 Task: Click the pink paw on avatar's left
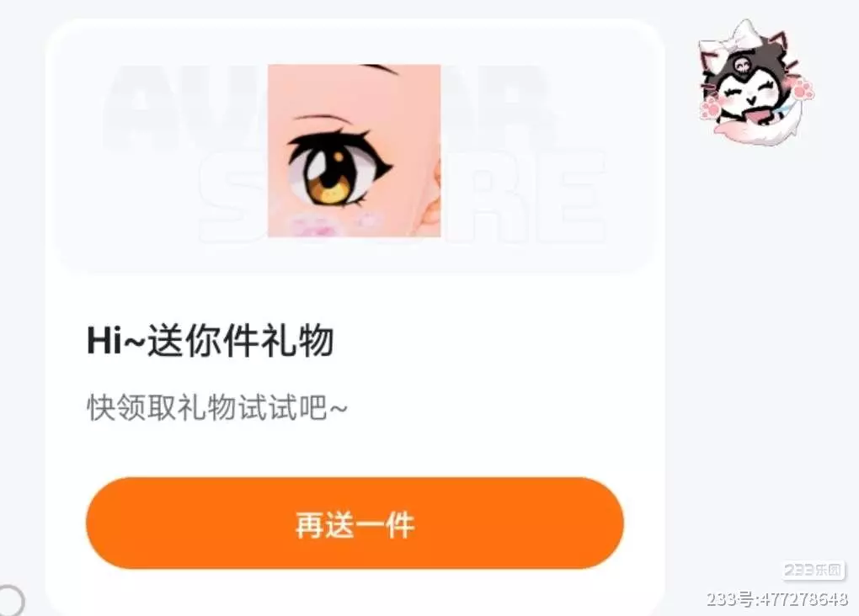pos(712,108)
